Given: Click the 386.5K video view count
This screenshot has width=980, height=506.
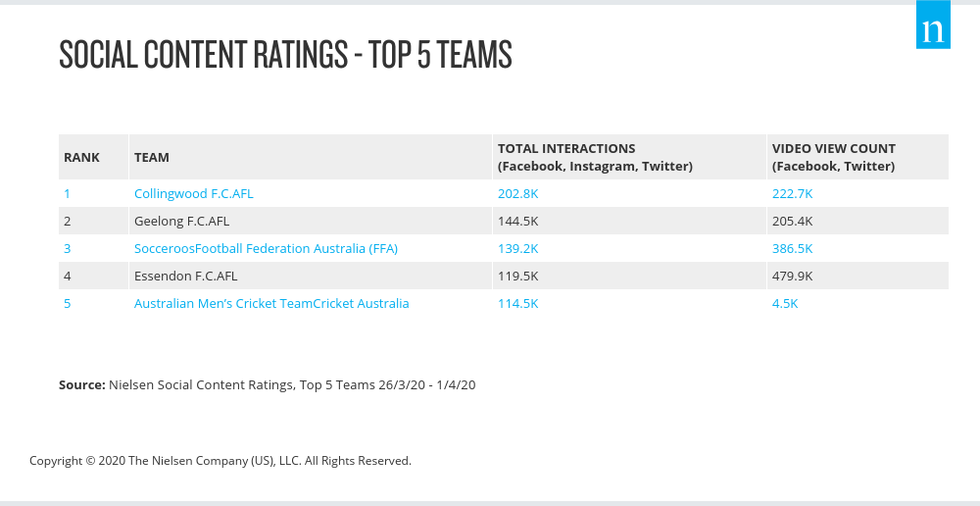Looking at the screenshot, I should coord(792,248).
